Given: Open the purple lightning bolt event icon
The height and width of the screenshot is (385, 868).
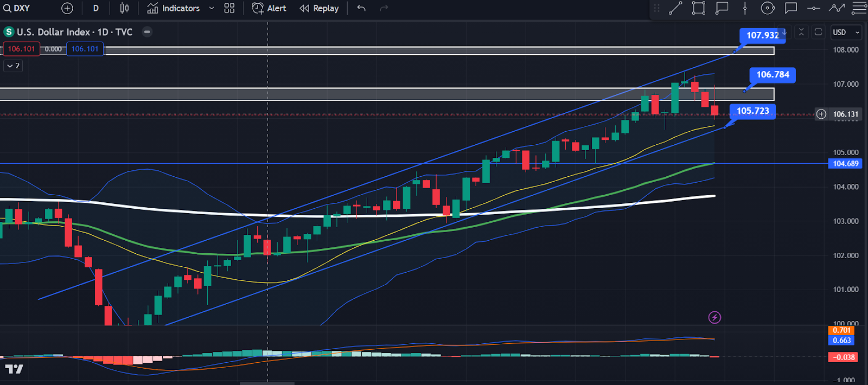Looking at the screenshot, I should click(714, 317).
